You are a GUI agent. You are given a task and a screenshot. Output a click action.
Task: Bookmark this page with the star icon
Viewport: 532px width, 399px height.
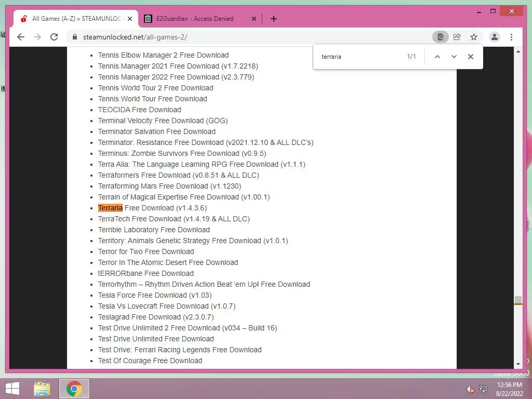[474, 37]
